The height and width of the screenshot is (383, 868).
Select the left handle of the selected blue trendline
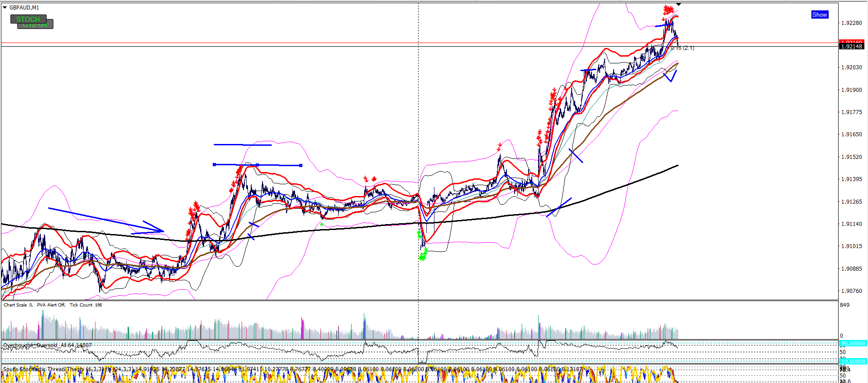point(214,164)
